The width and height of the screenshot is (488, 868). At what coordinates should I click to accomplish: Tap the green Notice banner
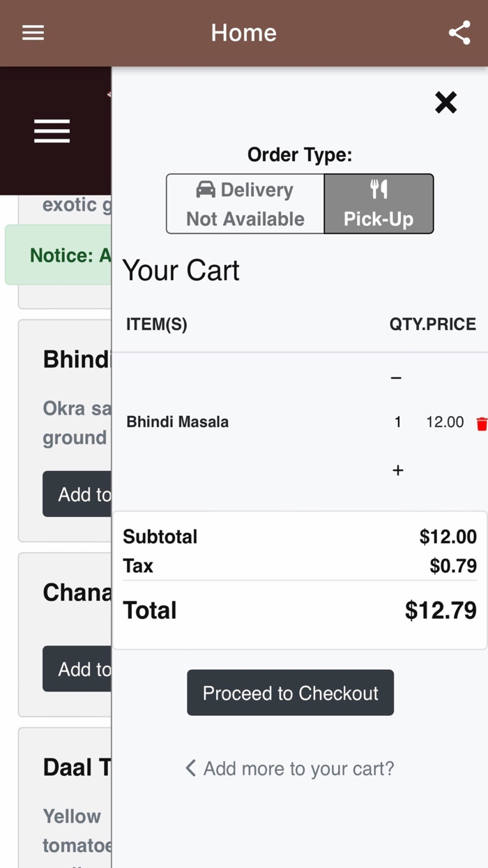click(x=59, y=255)
